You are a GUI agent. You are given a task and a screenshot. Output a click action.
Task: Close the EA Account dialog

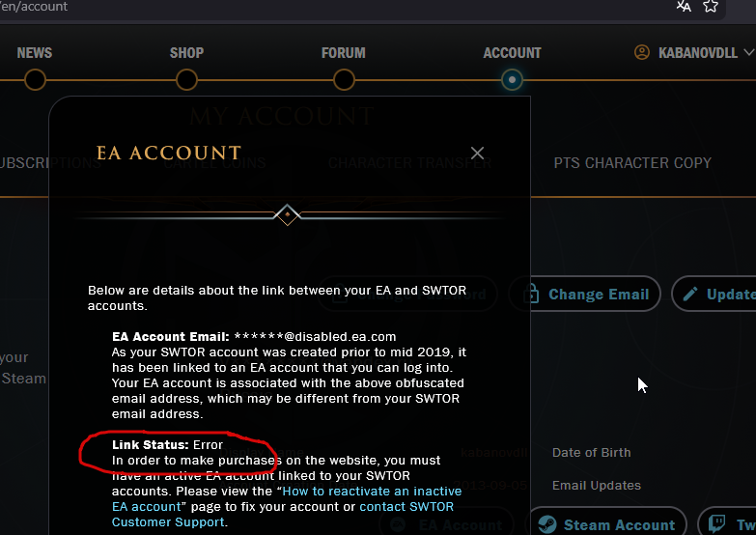[477, 153]
